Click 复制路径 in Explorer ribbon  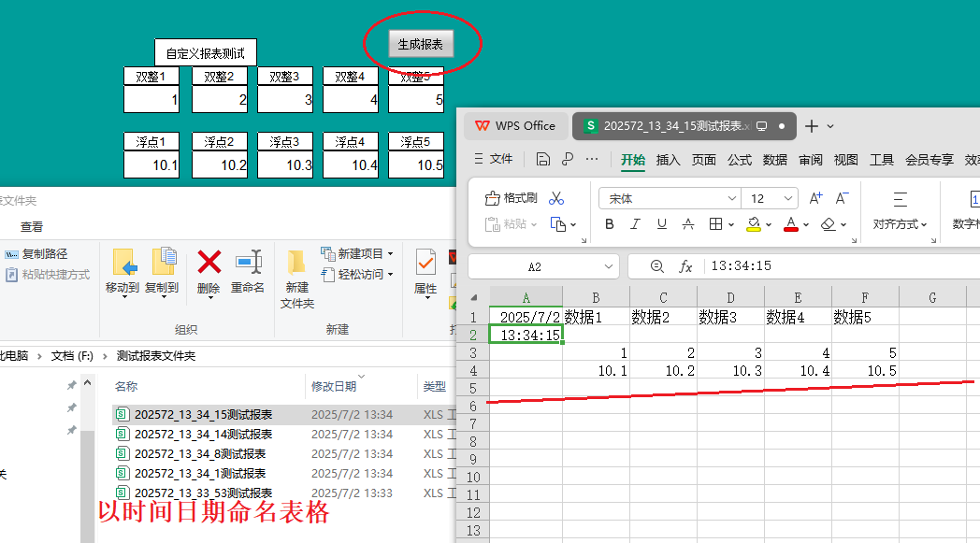[44, 254]
